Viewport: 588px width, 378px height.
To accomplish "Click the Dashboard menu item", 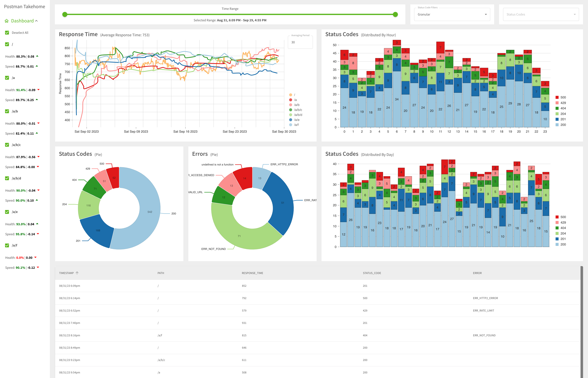I will coord(22,21).
